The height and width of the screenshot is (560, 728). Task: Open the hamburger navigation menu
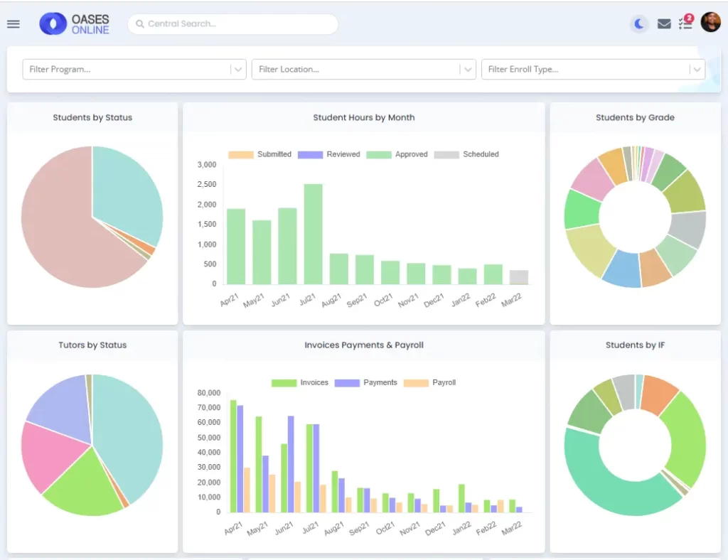coord(13,24)
